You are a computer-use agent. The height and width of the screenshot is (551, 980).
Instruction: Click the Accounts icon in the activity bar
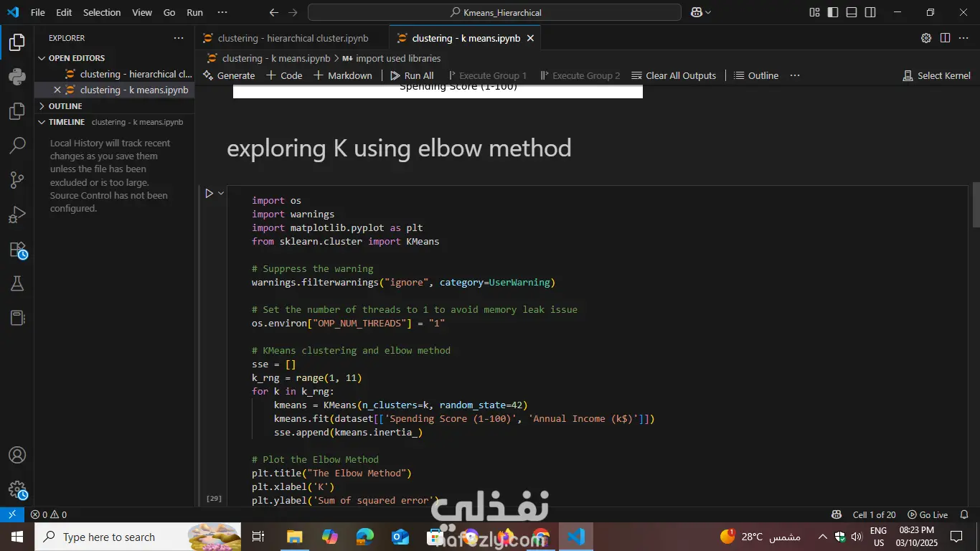click(16, 454)
